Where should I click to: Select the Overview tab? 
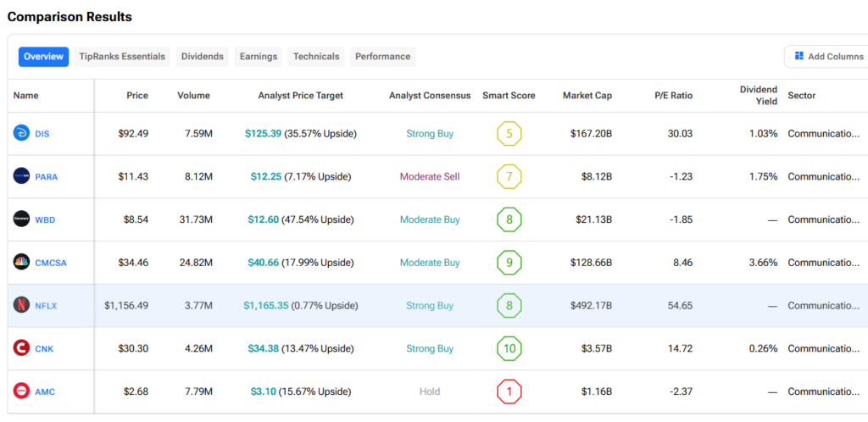coord(44,57)
